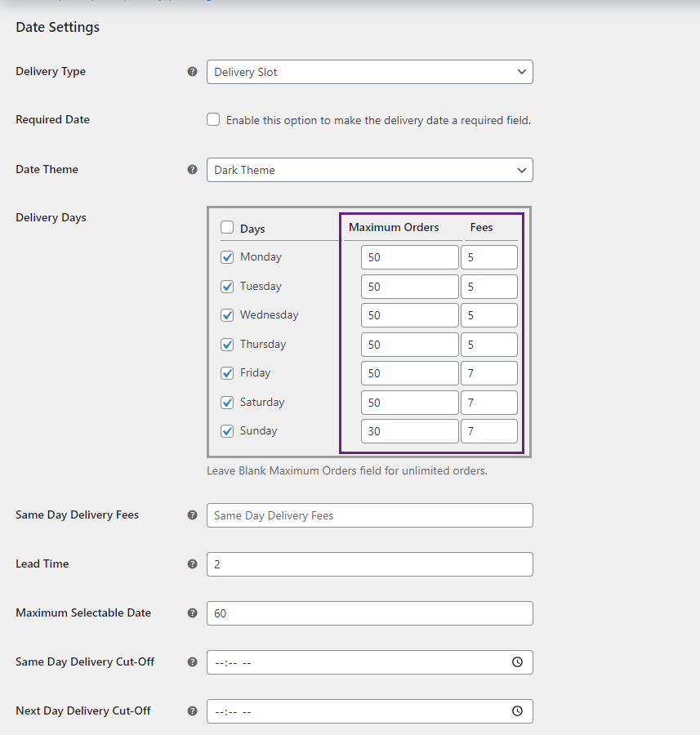
Task: Click the Same Day Delivery Fees input
Action: pos(370,515)
